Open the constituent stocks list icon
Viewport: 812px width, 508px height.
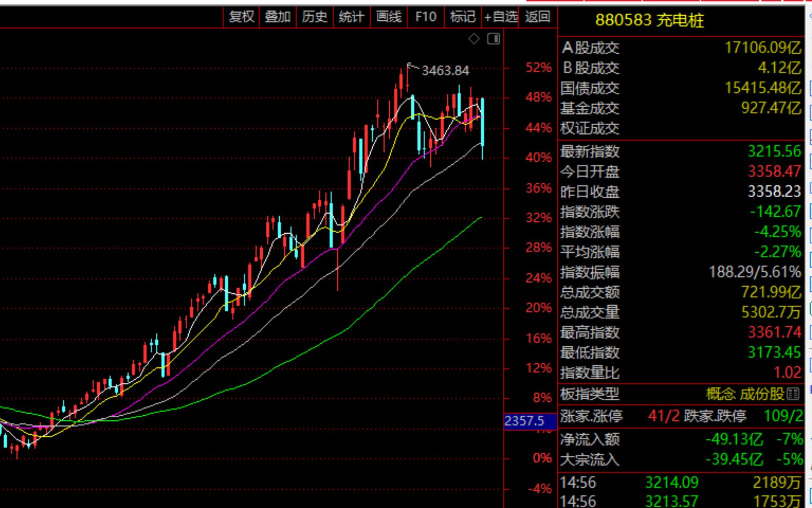coord(793,394)
